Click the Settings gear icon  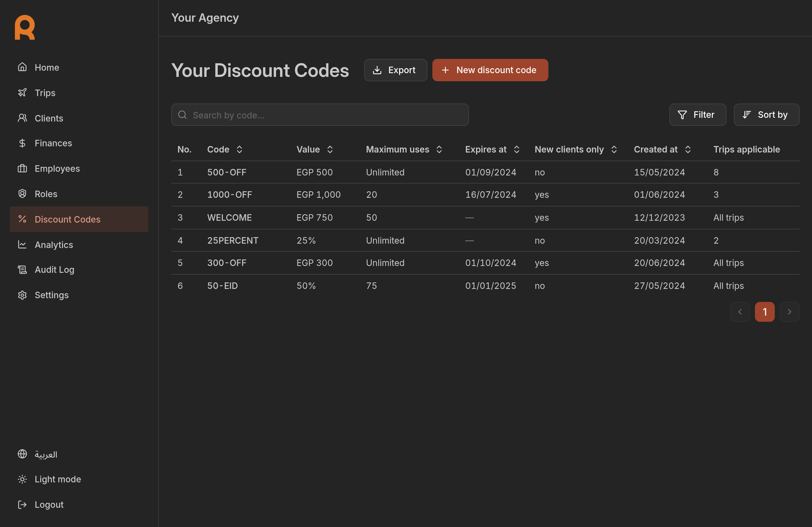coord(22,295)
